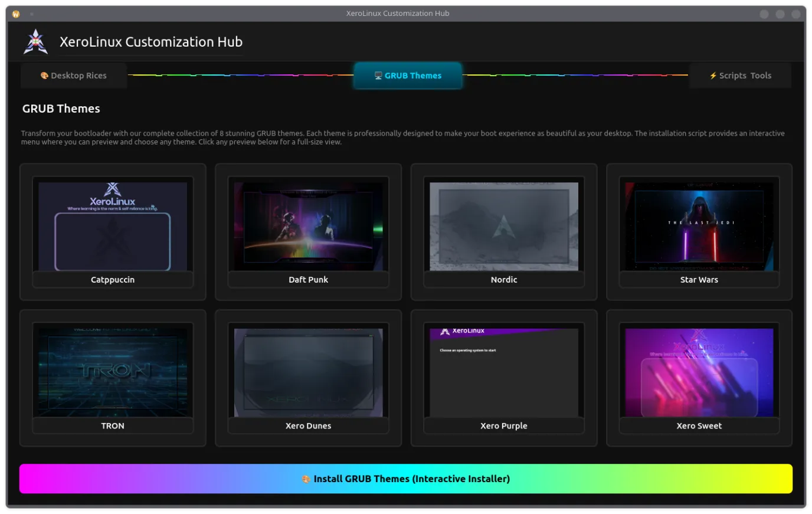Open the Star Wars theme preview
812x514 pixels.
click(699, 226)
